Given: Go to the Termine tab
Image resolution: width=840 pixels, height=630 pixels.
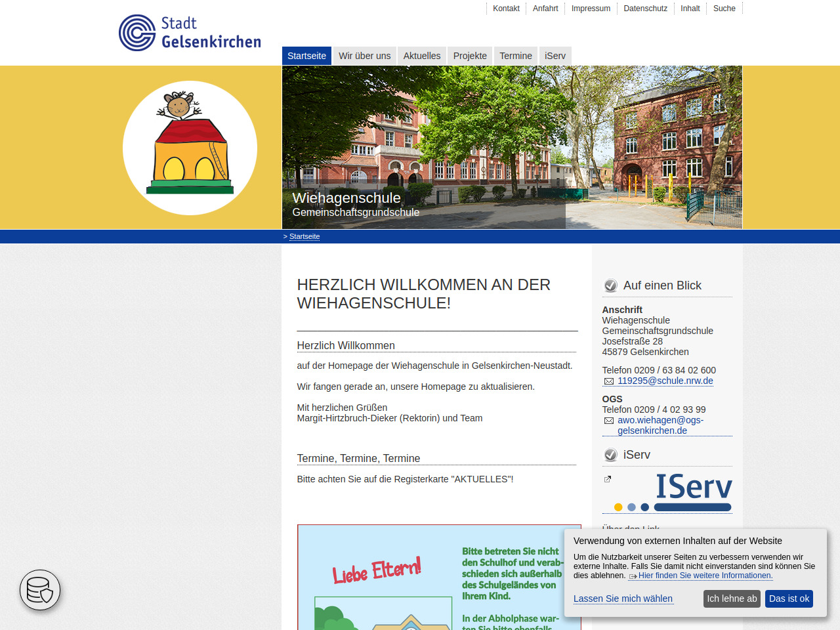Looking at the screenshot, I should click(516, 56).
